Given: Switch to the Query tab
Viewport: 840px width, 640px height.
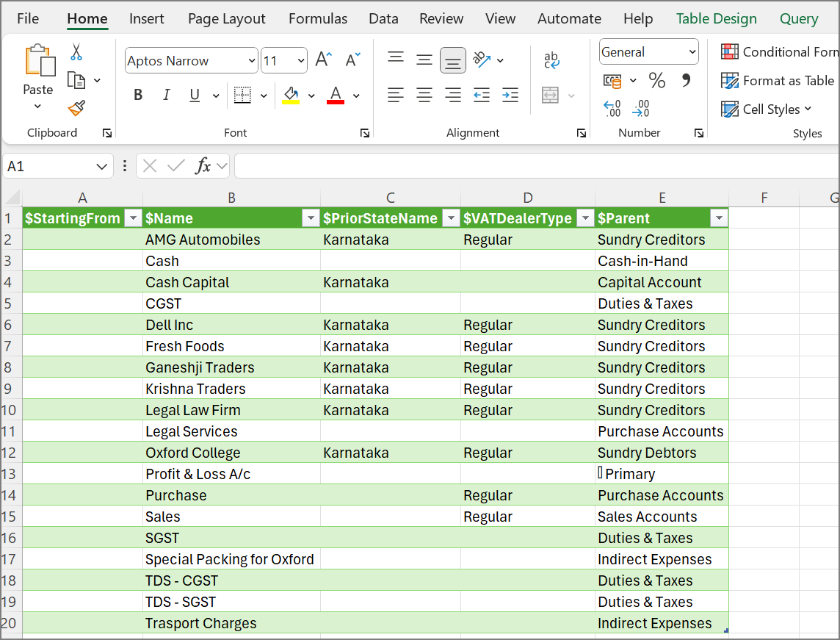Looking at the screenshot, I should coord(799,19).
